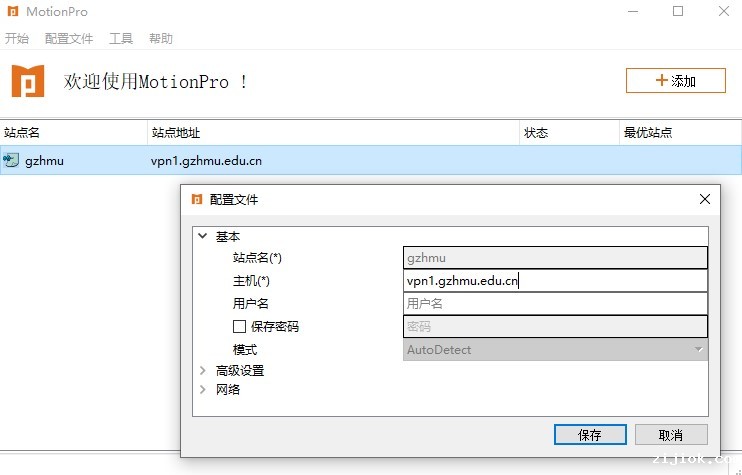Image resolution: width=742 pixels, height=475 pixels.
Task: Click the dialog title bar MotionPro icon
Action: click(x=197, y=199)
